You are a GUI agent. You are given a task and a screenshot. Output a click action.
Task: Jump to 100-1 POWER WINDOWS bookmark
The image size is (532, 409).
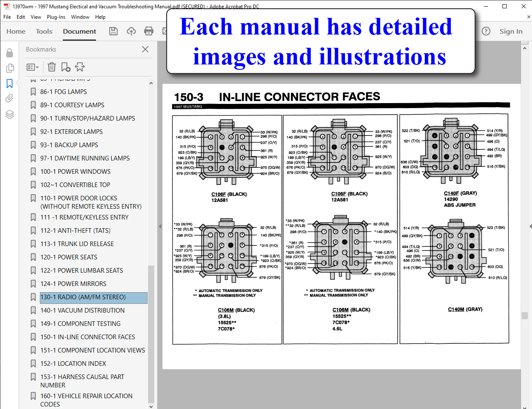click(75, 172)
